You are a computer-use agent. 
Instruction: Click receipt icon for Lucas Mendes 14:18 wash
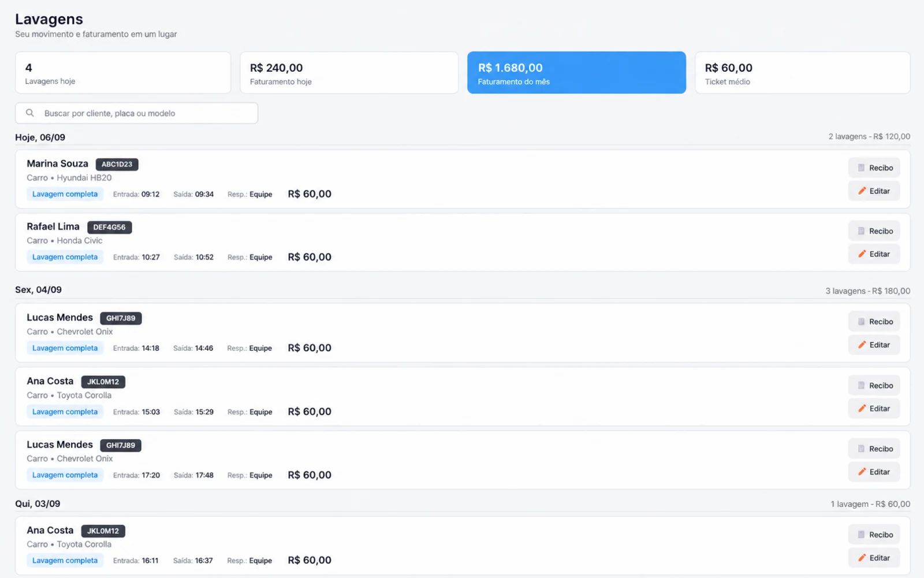point(861,321)
